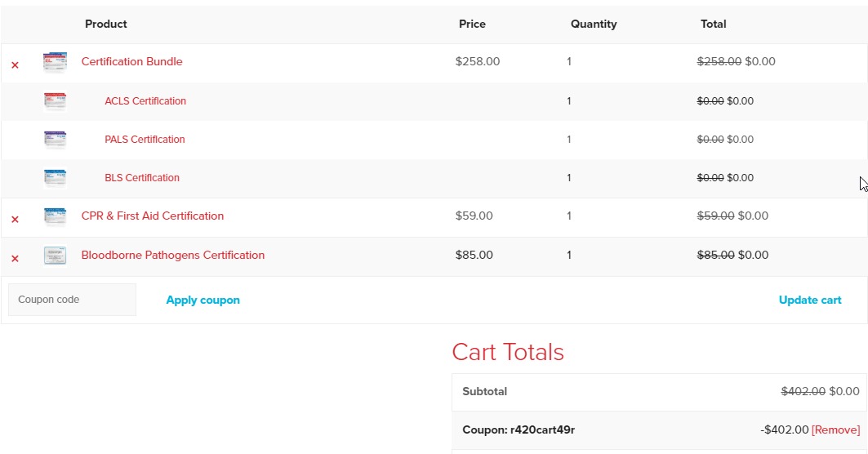Viewport: 868px width, 454px height.
Task: Remove Certification Bundle with red X icon
Action: [15, 65]
